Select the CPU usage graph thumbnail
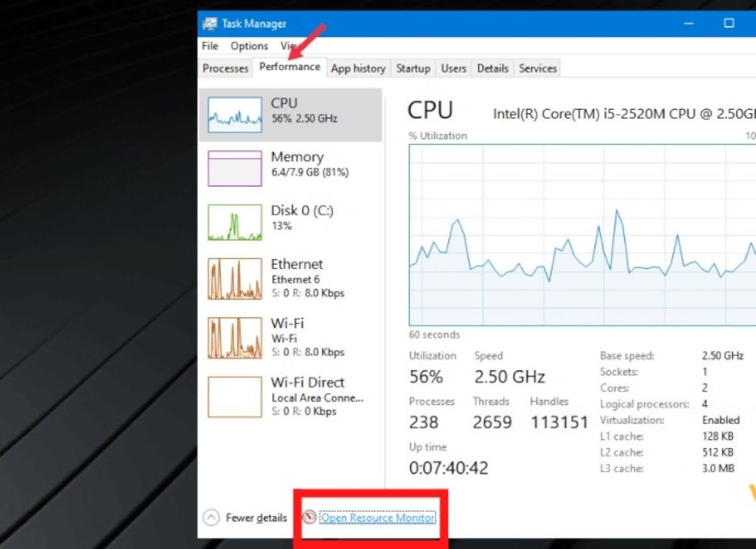The height and width of the screenshot is (549, 756). [x=235, y=115]
